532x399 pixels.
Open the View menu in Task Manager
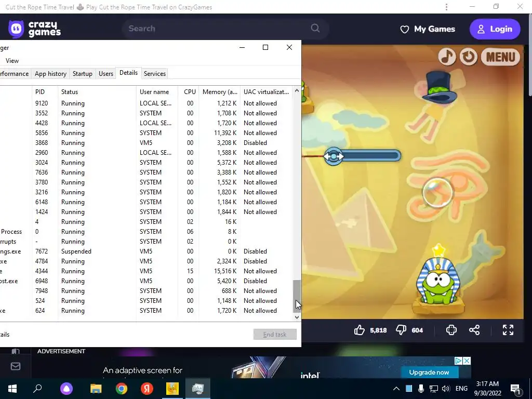(12, 61)
